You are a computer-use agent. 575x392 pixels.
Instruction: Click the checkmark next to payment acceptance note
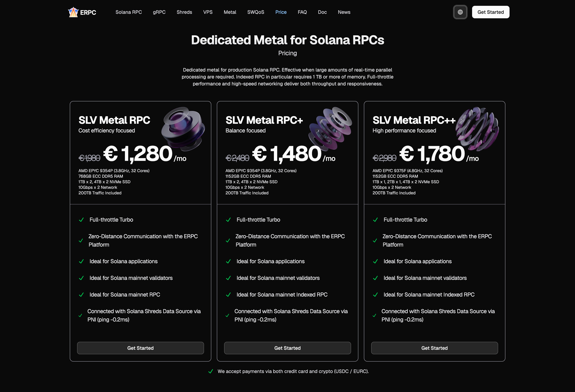211,371
